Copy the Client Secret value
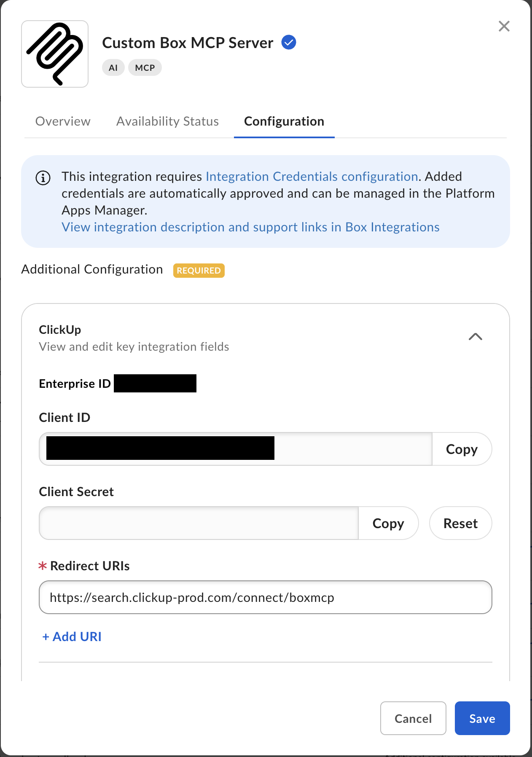Image resolution: width=532 pixels, height=757 pixels. click(x=388, y=523)
